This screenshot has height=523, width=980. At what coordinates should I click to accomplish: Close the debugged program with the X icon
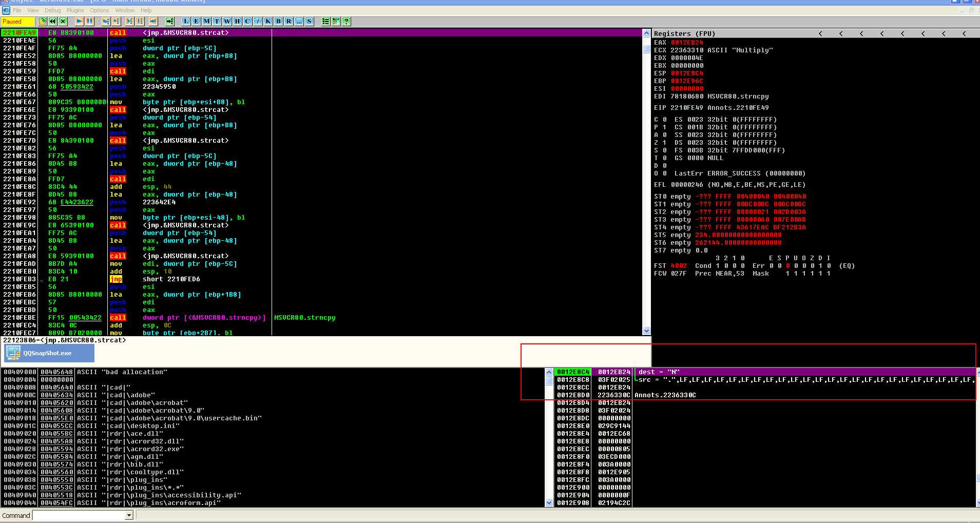click(63, 21)
